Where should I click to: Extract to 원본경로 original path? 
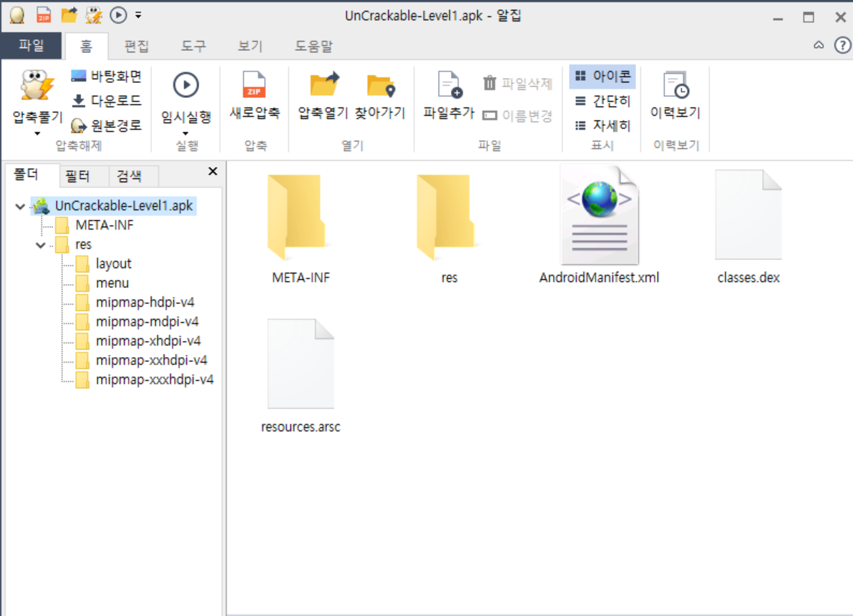click(106, 126)
